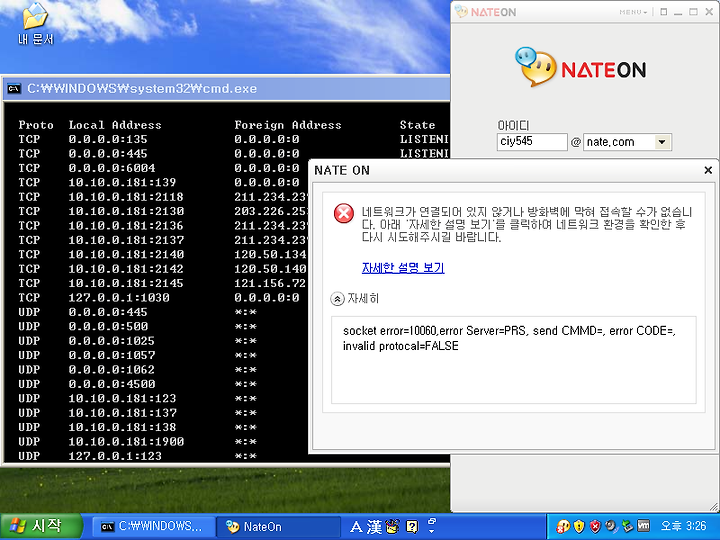Click the 아이디 label in NateOn
This screenshot has height=540, width=720.
pyautogui.click(x=513, y=125)
